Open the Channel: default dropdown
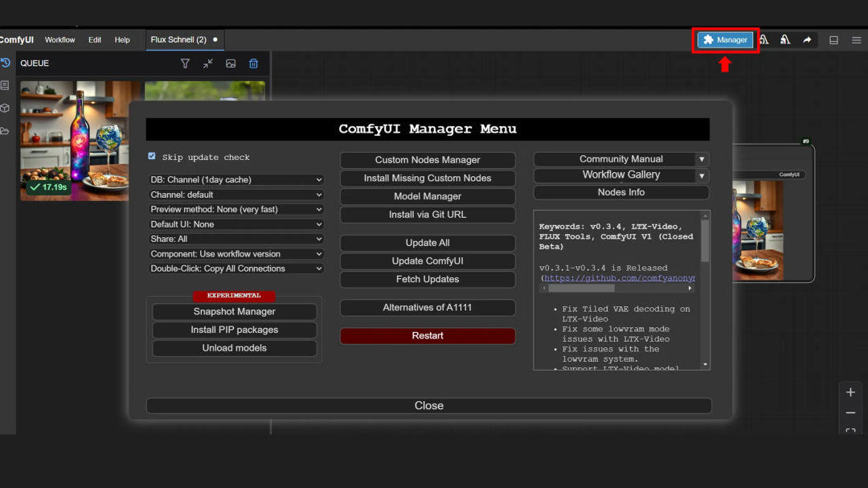 (235, 195)
